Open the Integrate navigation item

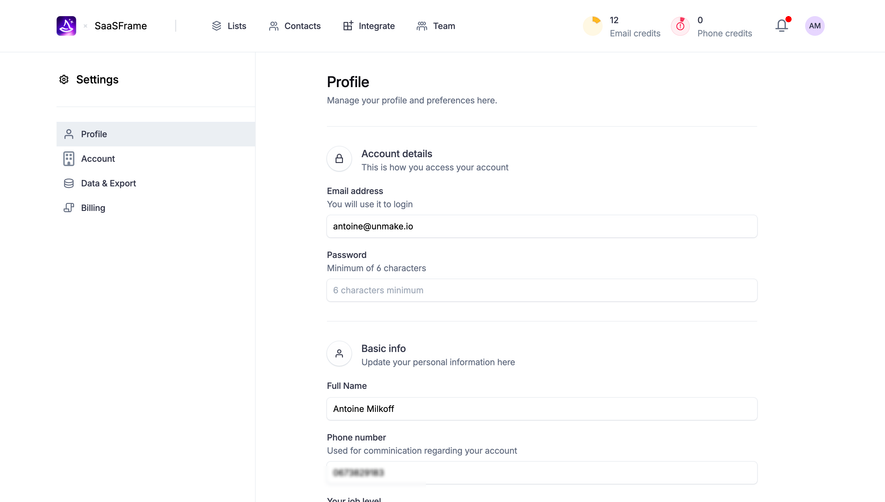coord(369,26)
